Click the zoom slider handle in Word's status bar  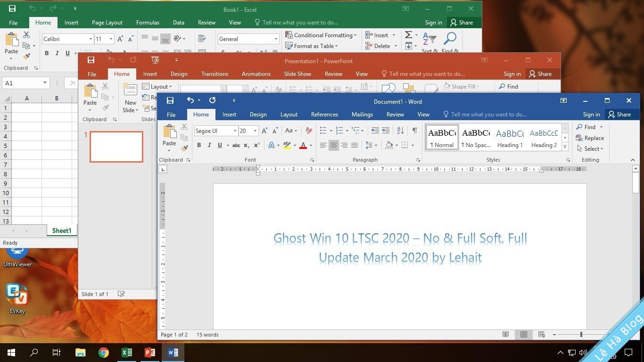(581, 334)
